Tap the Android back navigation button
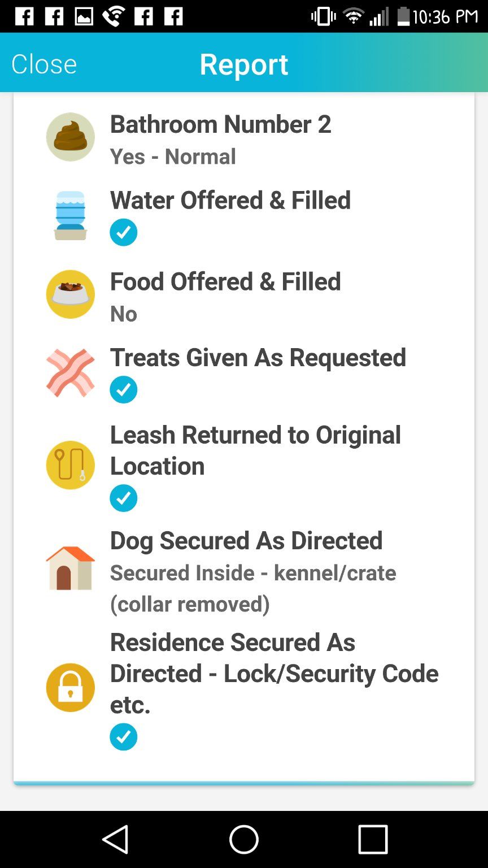Viewport: 488px width, 868px height. pos(115,839)
